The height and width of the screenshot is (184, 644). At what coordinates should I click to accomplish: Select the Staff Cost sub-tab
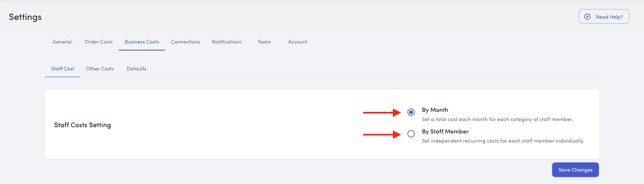pyautogui.click(x=62, y=69)
